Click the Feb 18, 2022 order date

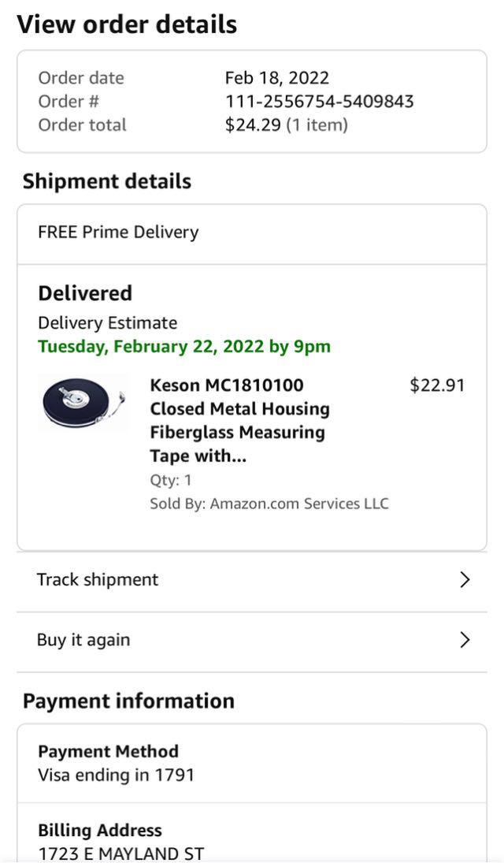[x=276, y=78]
